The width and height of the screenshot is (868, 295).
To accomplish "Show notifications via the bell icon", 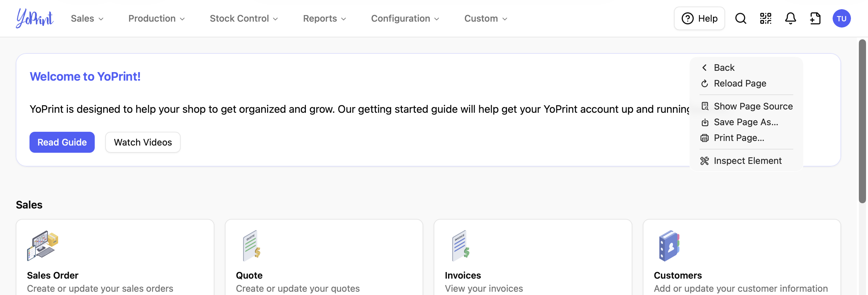I will coord(791,18).
